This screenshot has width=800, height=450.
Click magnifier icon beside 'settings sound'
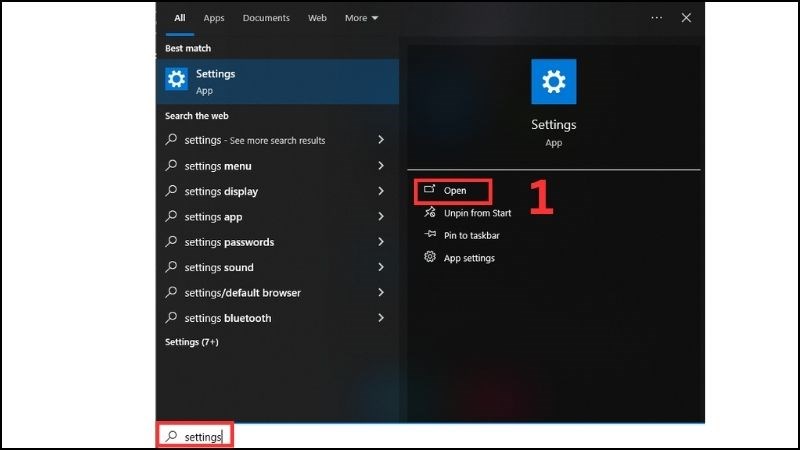[x=171, y=267]
